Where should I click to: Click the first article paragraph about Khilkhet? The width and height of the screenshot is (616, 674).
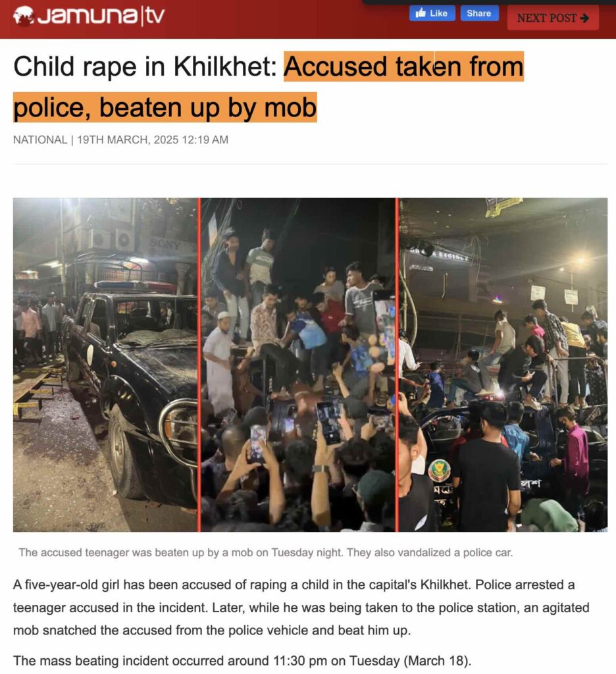(x=301, y=608)
